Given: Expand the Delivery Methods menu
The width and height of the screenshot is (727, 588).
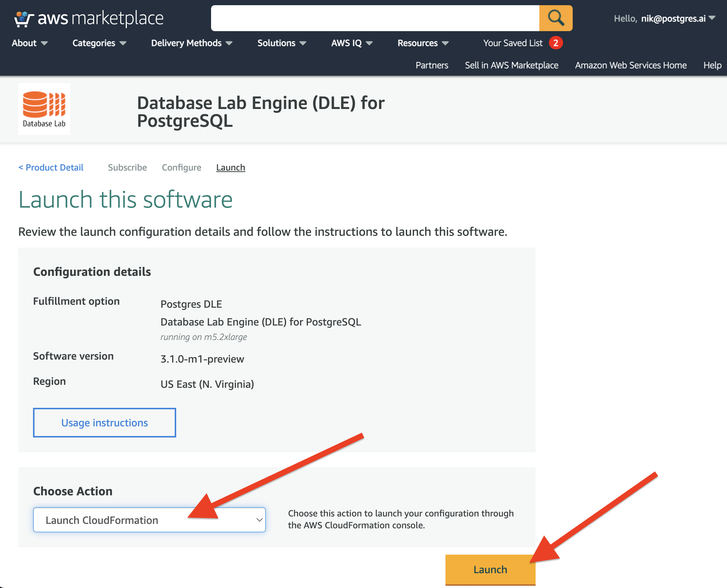Looking at the screenshot, I should point(192,43).
